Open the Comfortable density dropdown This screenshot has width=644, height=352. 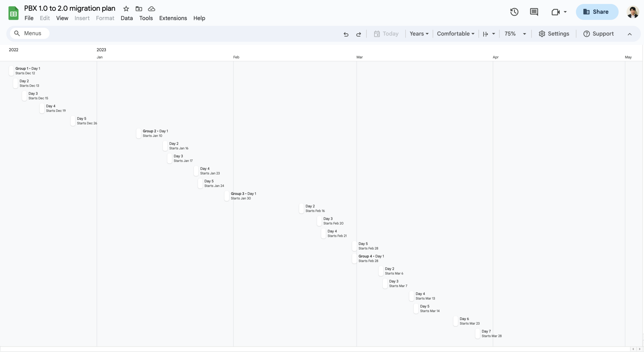point(455,34)
